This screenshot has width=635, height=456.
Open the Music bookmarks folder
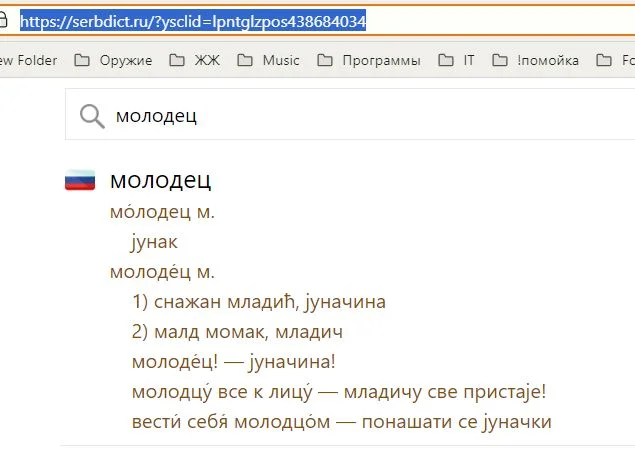click(x=268, y=60)
